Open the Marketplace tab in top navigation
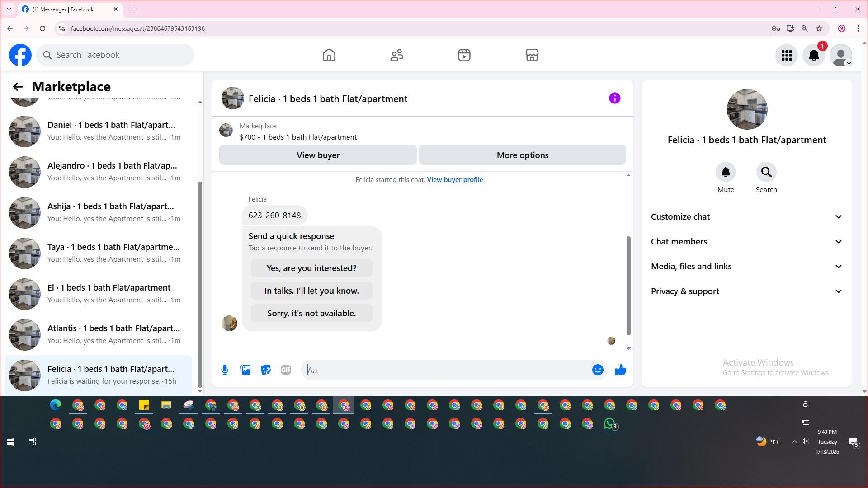 532,55
